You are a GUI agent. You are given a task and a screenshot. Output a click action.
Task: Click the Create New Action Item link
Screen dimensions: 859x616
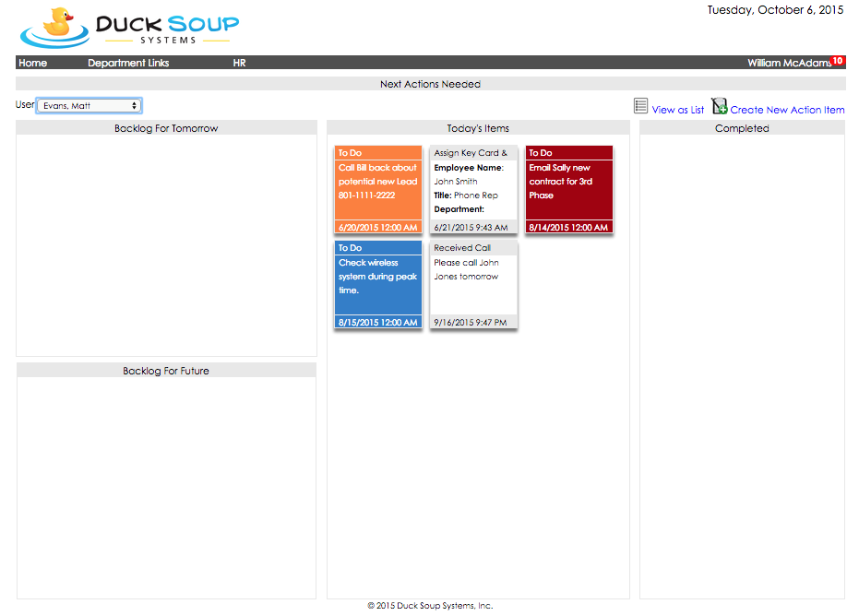click(787, 110)
